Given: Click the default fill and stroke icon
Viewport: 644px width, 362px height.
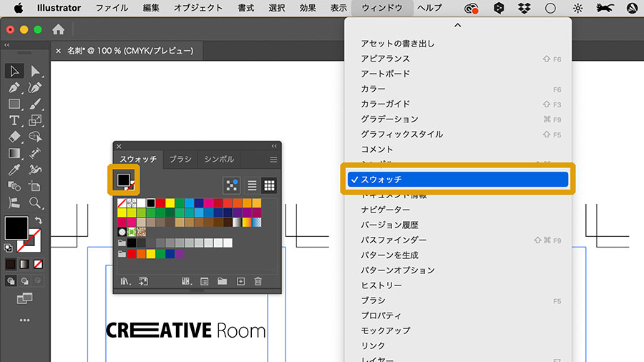Looking at the screenshot, I should tap(8, 248).
